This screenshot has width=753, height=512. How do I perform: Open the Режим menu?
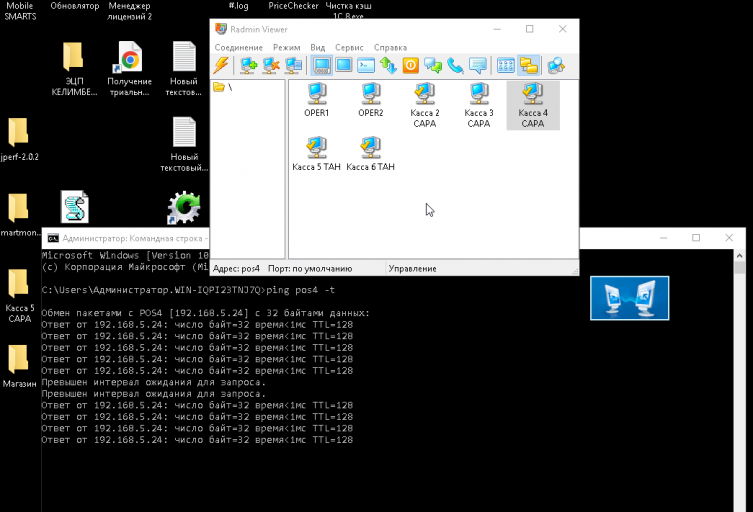(x=287, y=48)
